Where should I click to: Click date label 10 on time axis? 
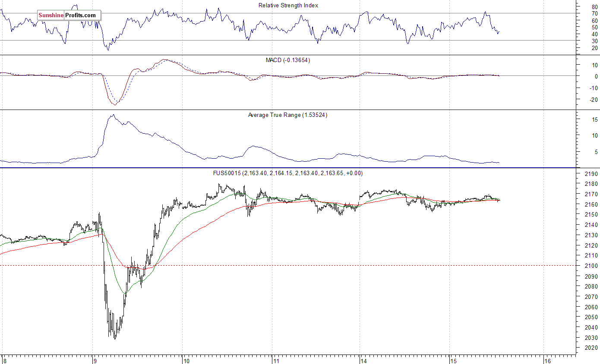point(186,361)
